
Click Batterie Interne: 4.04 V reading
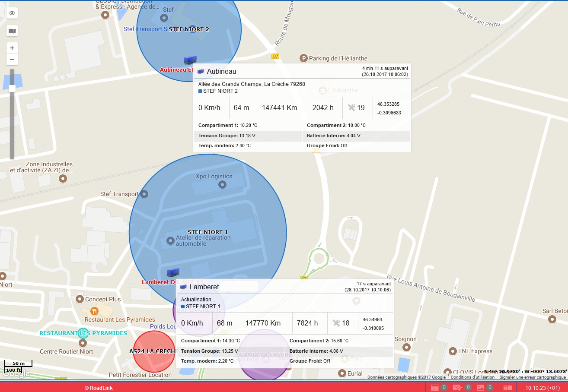(x=334, y=136)
